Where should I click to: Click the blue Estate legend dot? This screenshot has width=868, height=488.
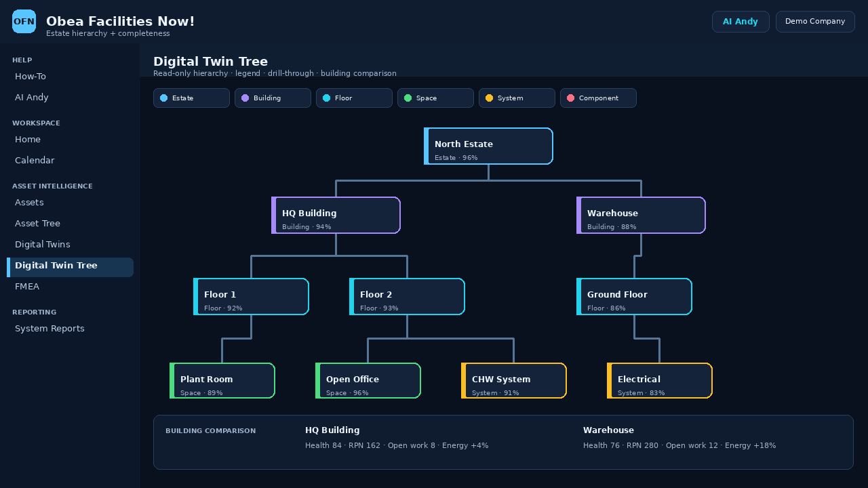click(x=163, y=98)
